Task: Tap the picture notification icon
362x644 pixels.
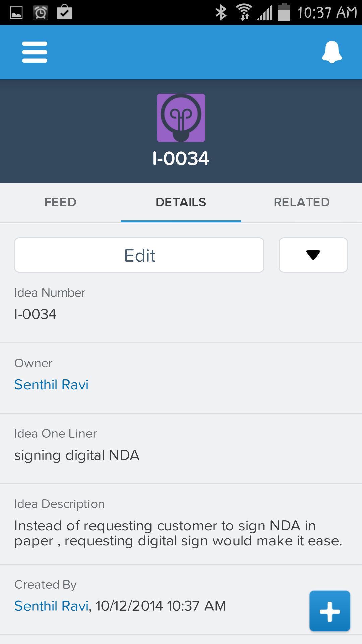Action: [16, 13]
